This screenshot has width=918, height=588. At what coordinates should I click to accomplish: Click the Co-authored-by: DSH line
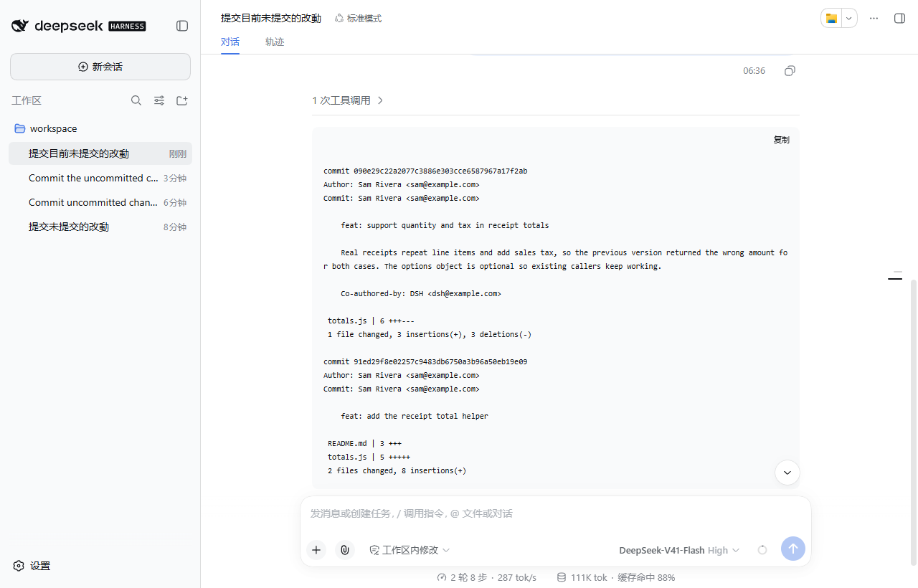pos(421,294)
